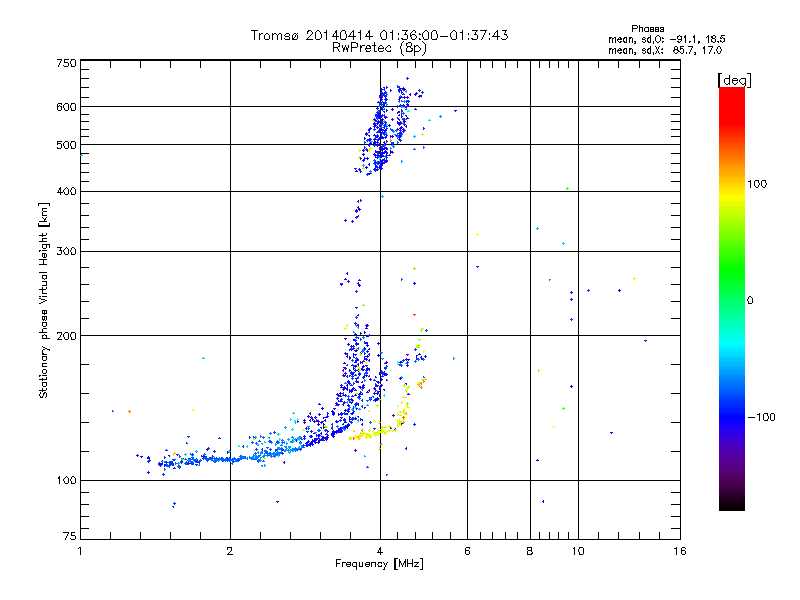Click the '8' x-axis tick label

click(530, 551)
